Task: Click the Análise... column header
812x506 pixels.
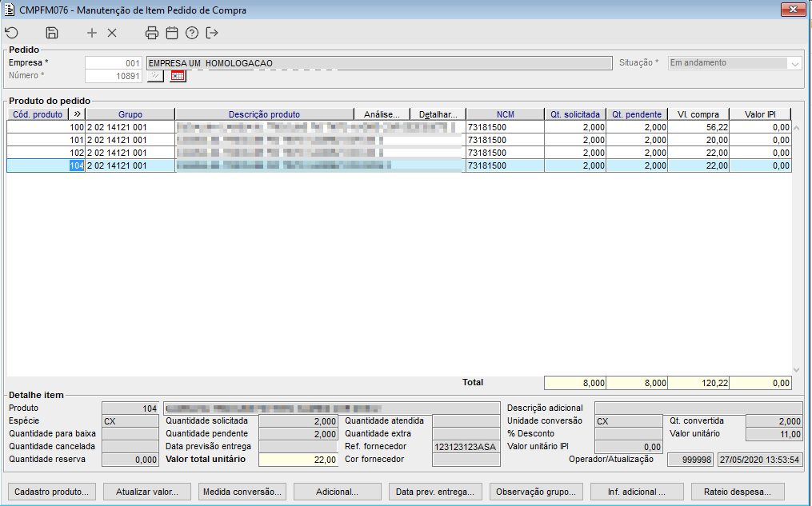Action: [382, 114]
